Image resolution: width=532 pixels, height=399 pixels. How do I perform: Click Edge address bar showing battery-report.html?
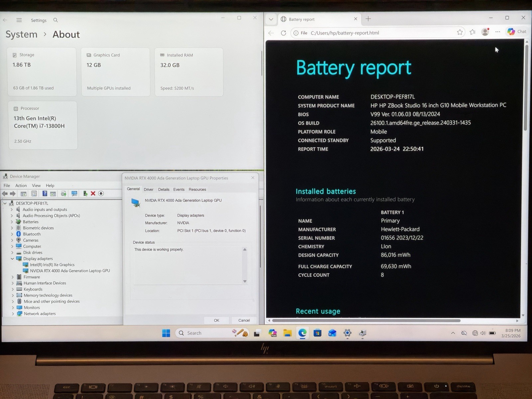click(x=377, y=33)
